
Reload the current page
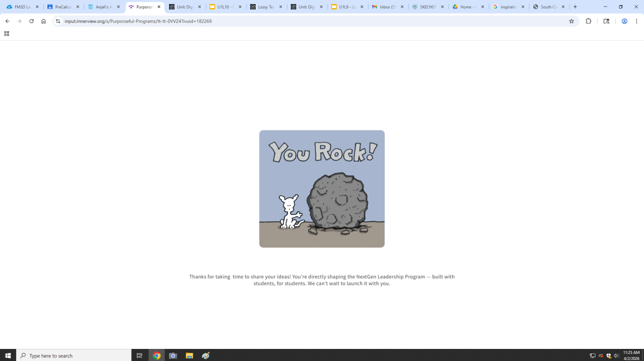pos(32,21)
